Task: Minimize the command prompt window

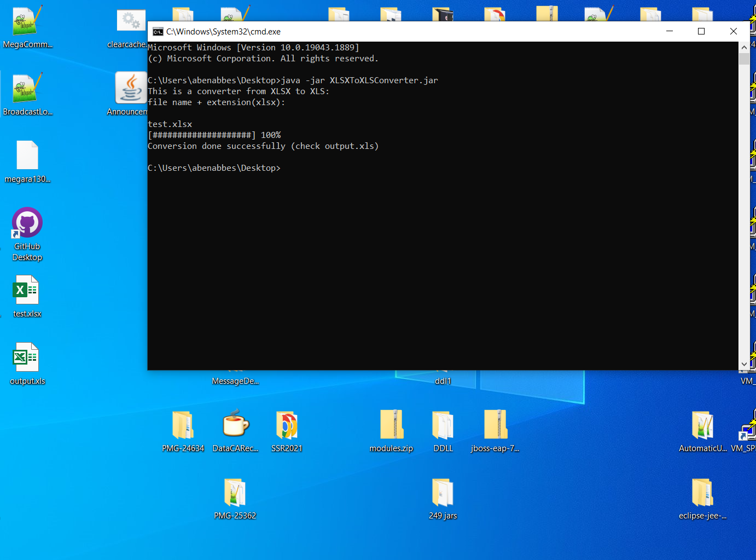Action: (x=669, y=31)
